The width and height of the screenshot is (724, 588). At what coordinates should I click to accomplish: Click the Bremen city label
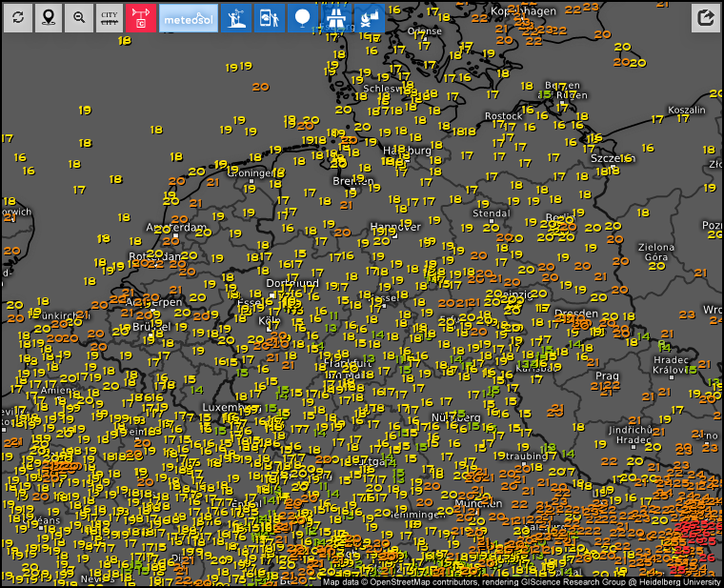pos(353,181)
